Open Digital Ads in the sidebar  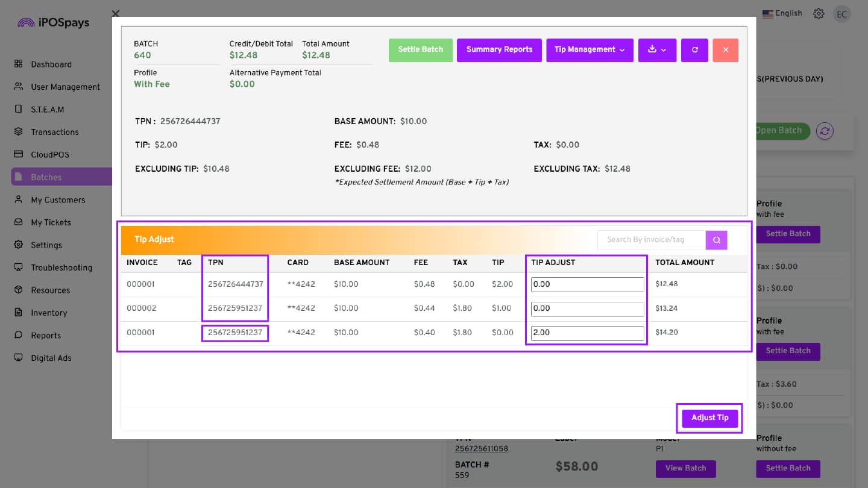(x=51, y=358)
